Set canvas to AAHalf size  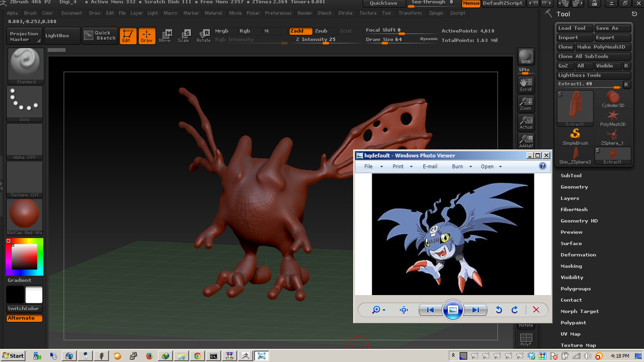click(526, 141)
